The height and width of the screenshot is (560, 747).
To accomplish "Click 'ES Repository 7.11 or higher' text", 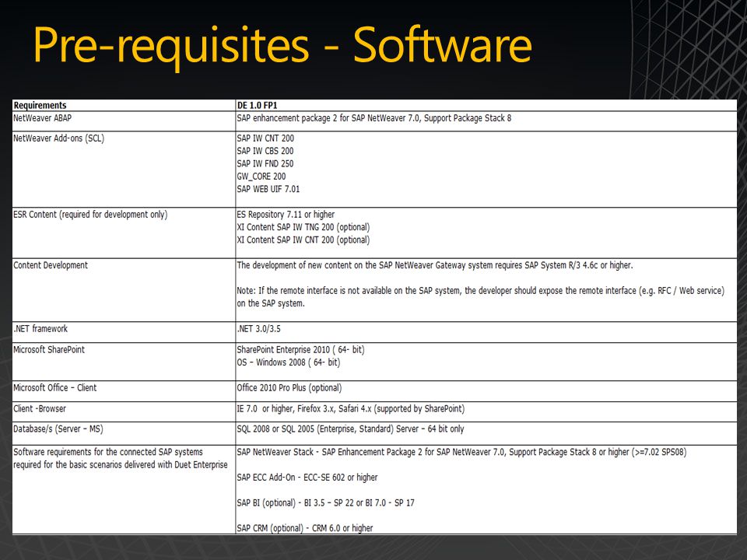I will coord(286,215).
